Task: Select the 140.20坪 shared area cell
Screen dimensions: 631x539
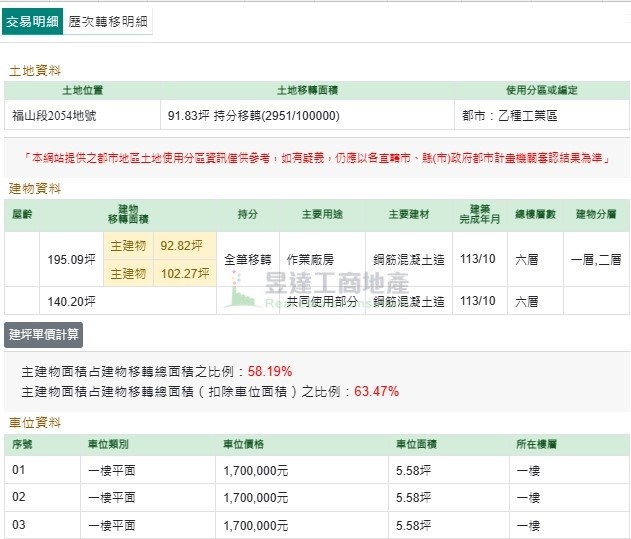Action: (x=71, y=301)
